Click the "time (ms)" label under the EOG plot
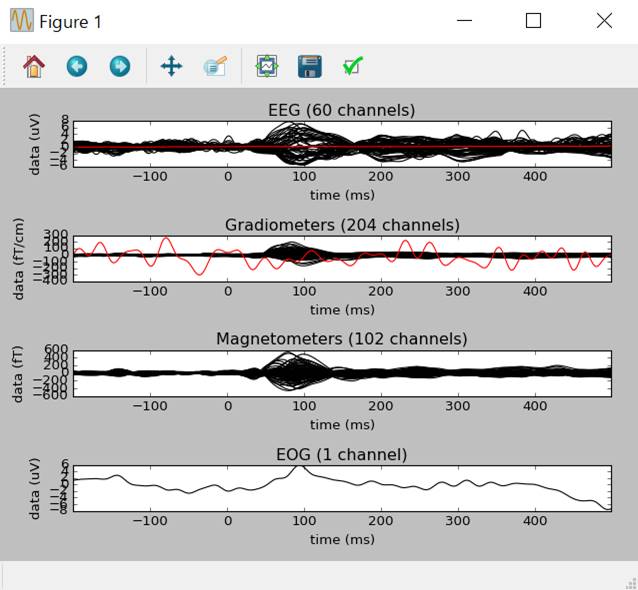The width and height of the screenshot is (638, 590). click(x=341, y=539)
